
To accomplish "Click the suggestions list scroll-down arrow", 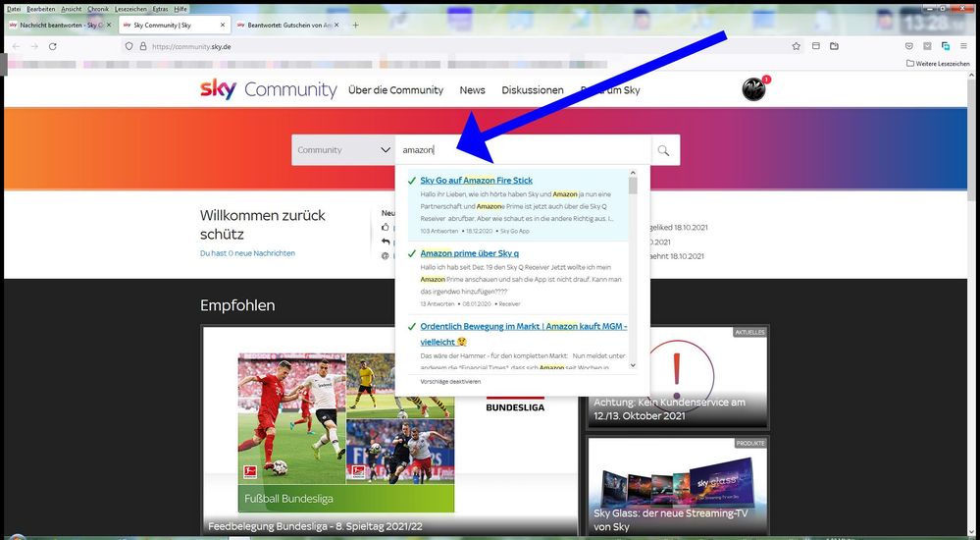I will (x=633, y=365).
